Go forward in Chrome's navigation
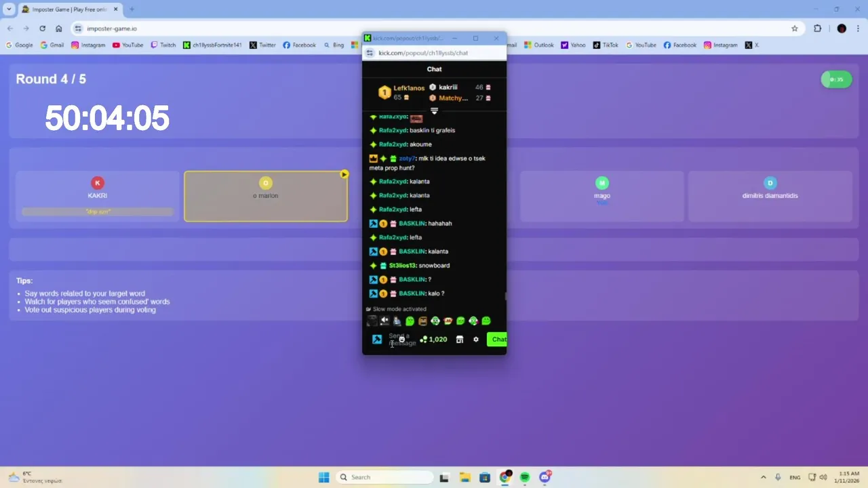The height and width of the screenshot is (488, 868). coord(26,28)
